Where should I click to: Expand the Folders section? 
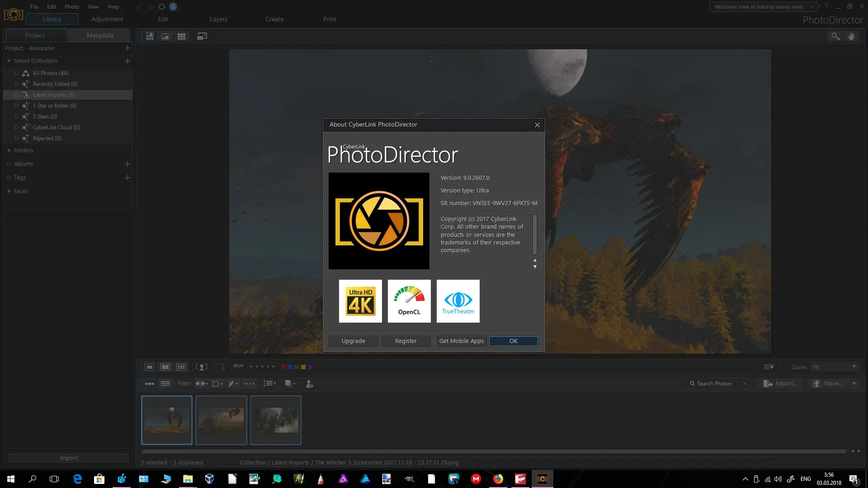coord(9,150)
